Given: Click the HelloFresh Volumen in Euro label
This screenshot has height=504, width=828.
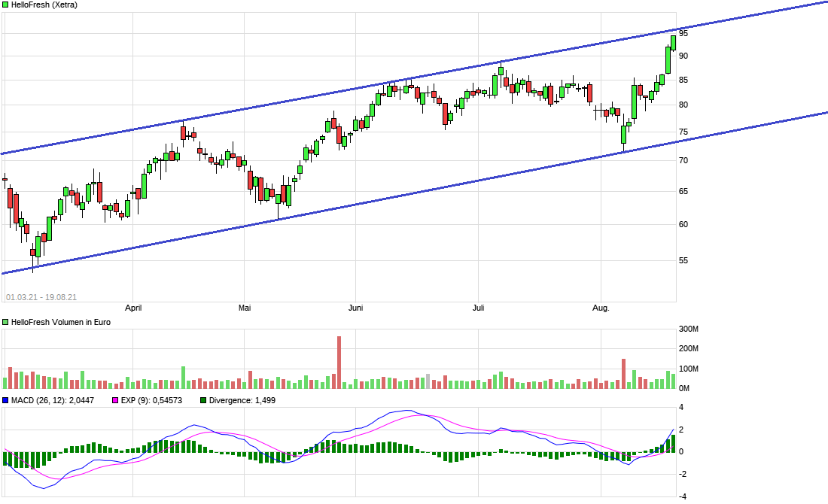Looking at the screenshot, I should [61, 322].
